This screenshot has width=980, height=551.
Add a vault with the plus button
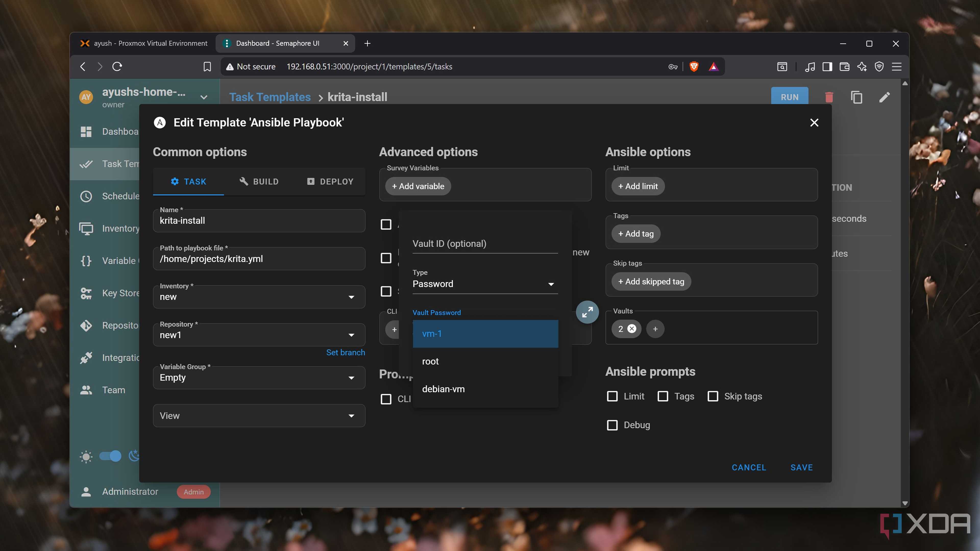click(655, 329)
